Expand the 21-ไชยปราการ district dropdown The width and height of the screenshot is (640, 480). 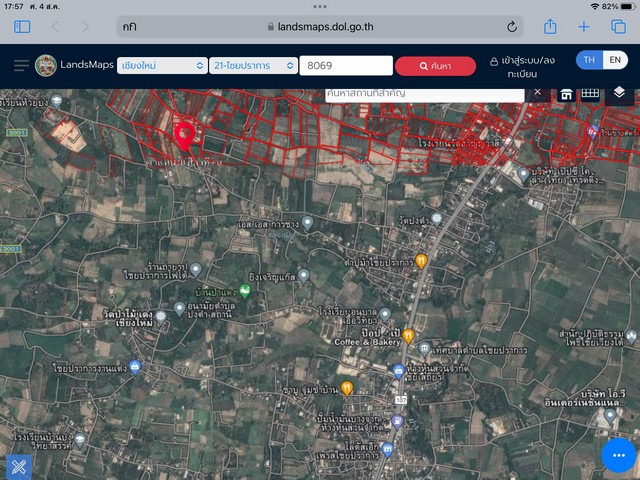(x=252, y=66)
